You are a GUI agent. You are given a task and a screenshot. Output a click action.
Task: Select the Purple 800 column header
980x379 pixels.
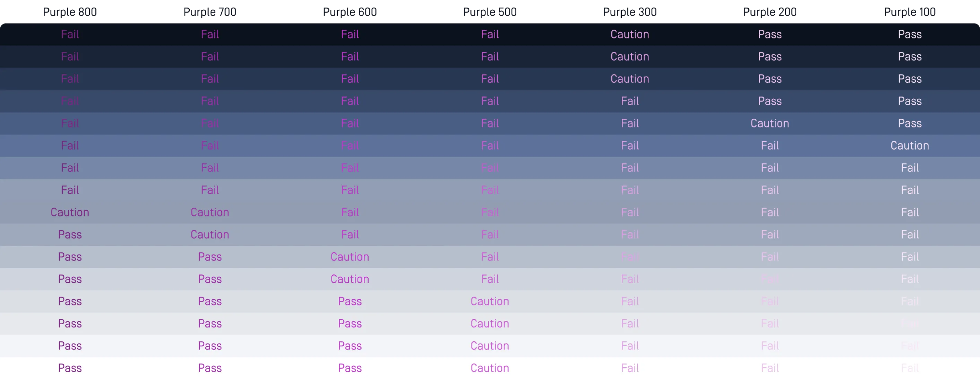70,12
